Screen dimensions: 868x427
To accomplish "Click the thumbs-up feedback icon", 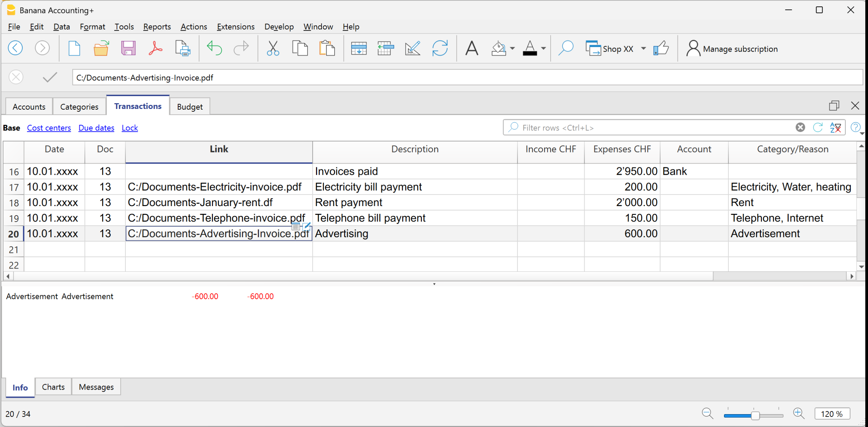I will (661, 48).
